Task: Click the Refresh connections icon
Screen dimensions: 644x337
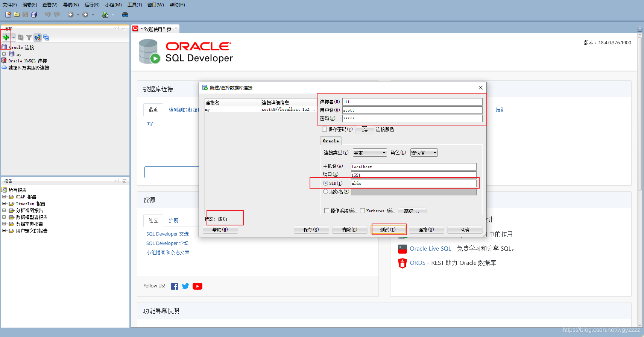Action: coord(21,38)
